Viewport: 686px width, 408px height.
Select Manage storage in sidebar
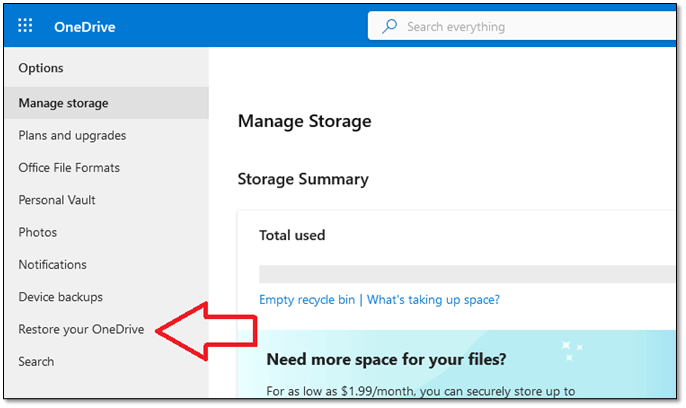click(x=63, y=103)
